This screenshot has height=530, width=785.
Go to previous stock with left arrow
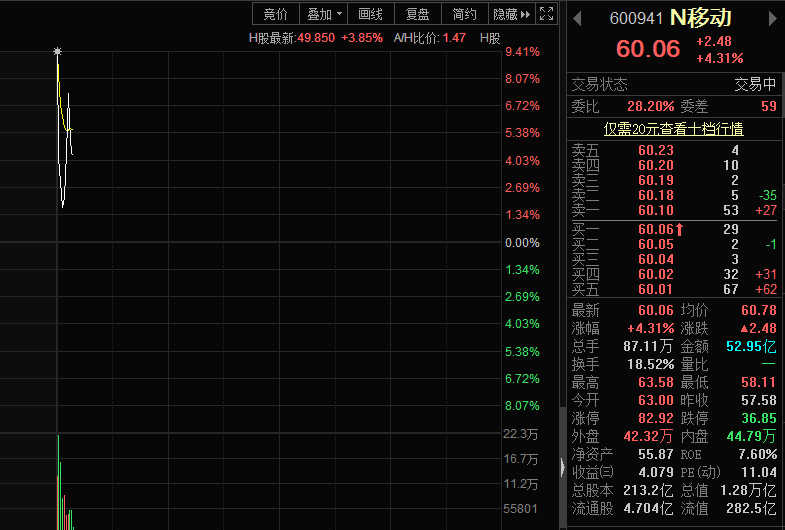[577, 19]
